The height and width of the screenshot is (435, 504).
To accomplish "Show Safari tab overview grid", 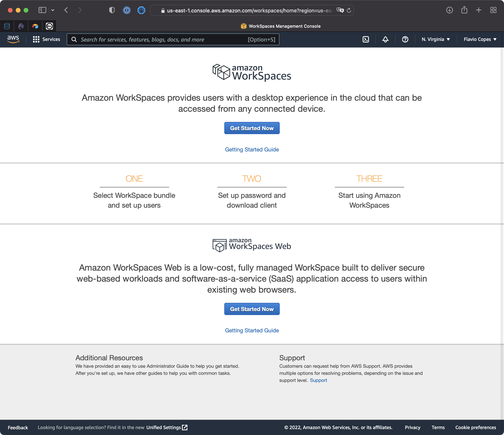I will pyautogui.click(x=493, y=10).
